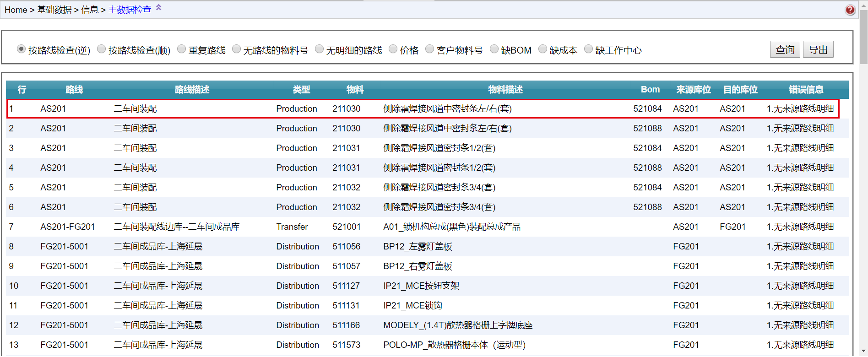Click Bom 521088 in row 4
Screen dimensions: 868x357
click(647, 168)
